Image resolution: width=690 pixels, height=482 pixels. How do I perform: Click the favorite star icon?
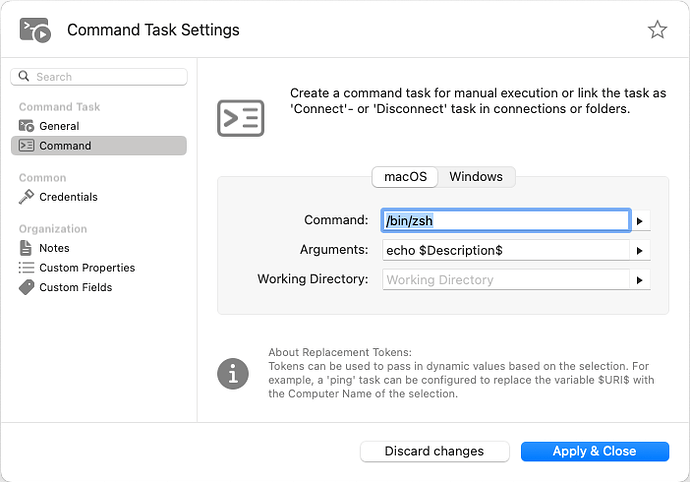pos(657,30)
